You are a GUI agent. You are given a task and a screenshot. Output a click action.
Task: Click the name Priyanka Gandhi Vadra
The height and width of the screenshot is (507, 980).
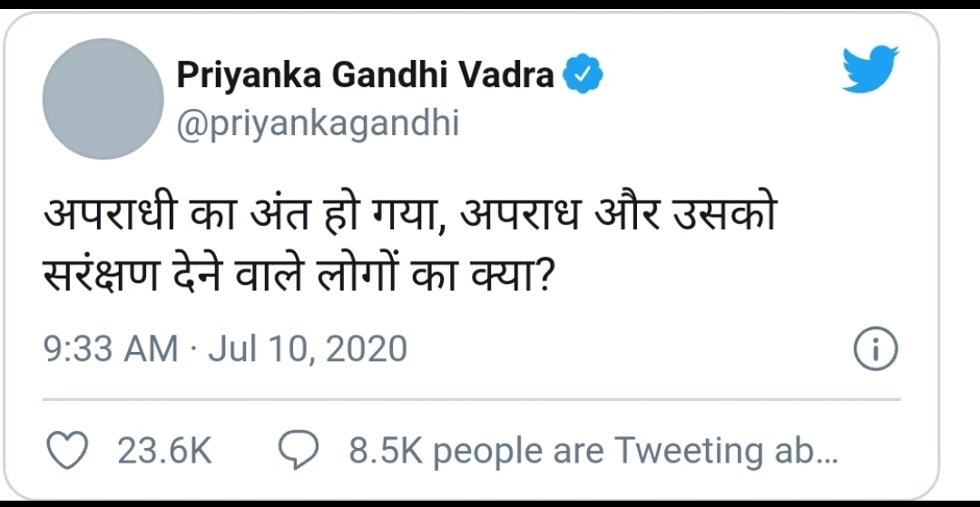coord(365,75)
